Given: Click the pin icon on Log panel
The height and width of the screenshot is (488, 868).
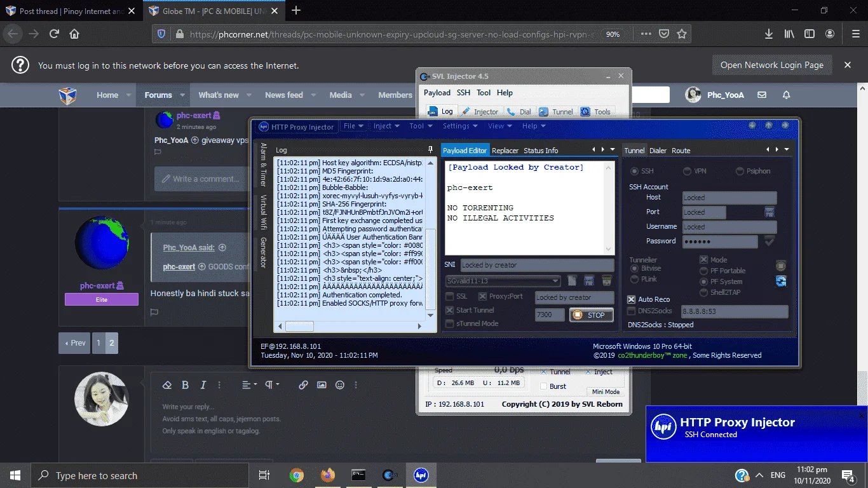Looking at the screenshot, I should click(430, 149).
